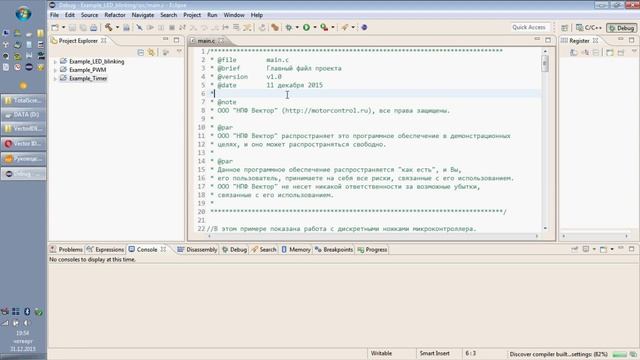This screenshot has width=640, height=360.
Task: Click the Resume debug icon
Action: click(x=150, y=27)
